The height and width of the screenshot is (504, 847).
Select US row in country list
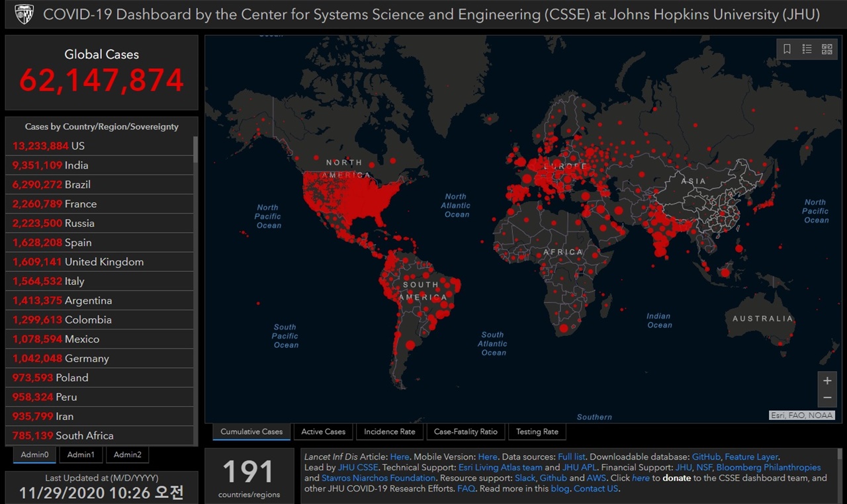coord(99,146)
